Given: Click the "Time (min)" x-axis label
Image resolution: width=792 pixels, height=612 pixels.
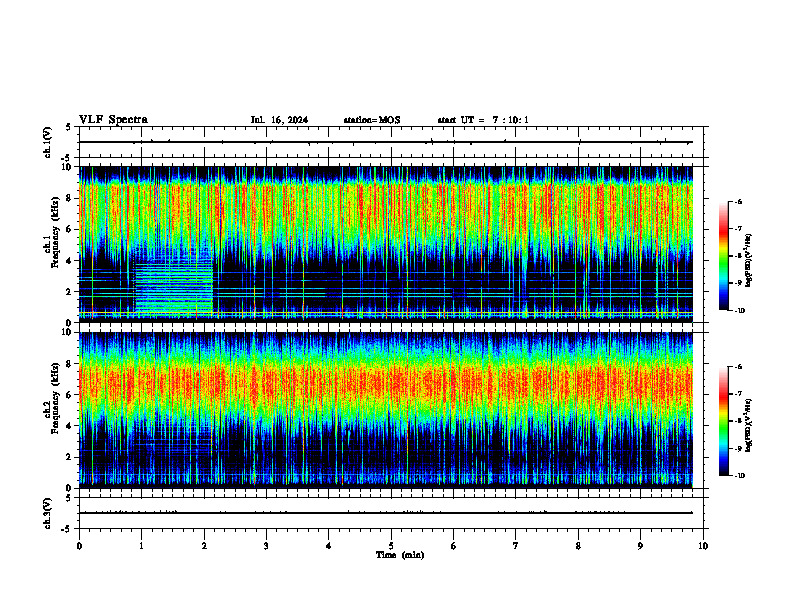Looking at the screenshot, I should 400,555.
